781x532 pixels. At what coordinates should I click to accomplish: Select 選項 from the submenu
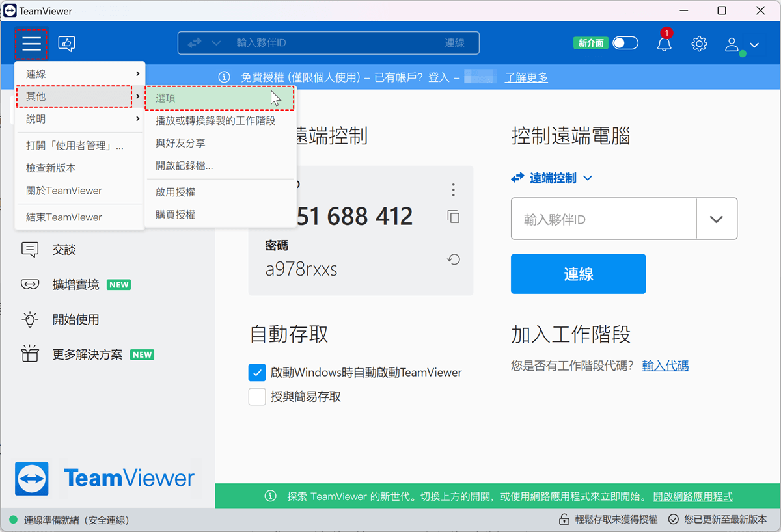tap(220, 98)
